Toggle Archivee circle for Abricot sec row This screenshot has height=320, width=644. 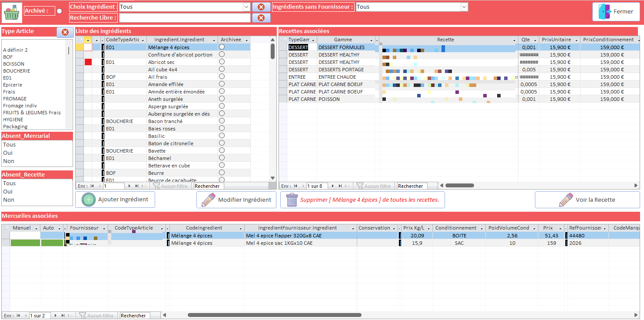tap(222, 62)
